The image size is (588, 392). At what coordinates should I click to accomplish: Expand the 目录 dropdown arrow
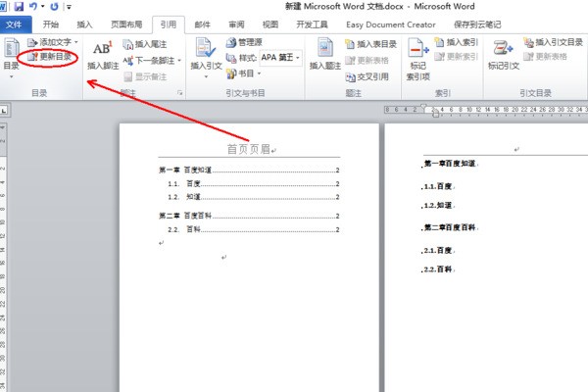pyautogui.click(x=11, y=76)
